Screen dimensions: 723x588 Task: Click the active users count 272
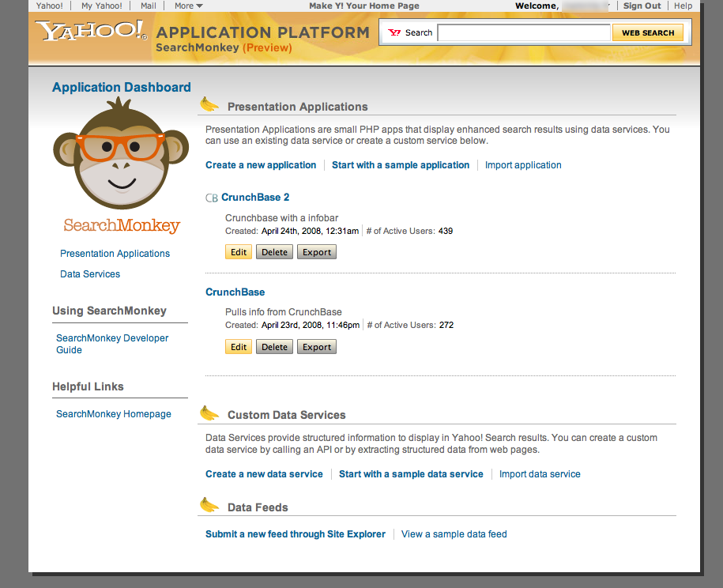coord(446,325)
